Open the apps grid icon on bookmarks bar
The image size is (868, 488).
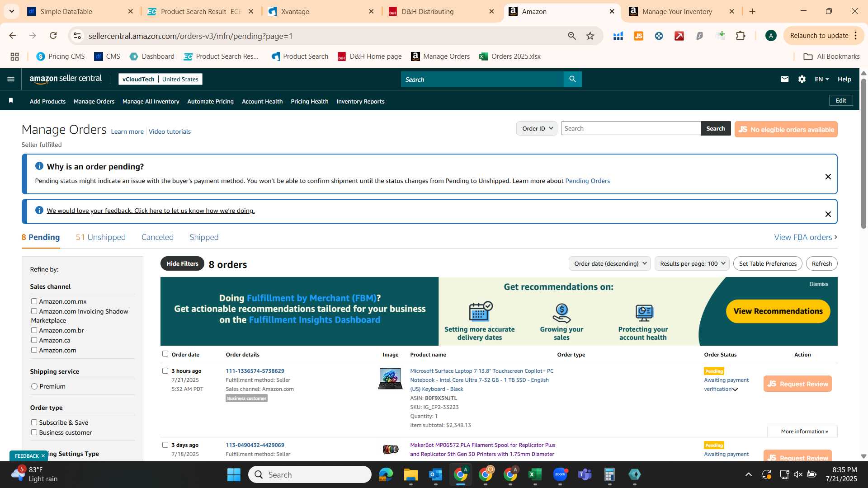[14, 56]
